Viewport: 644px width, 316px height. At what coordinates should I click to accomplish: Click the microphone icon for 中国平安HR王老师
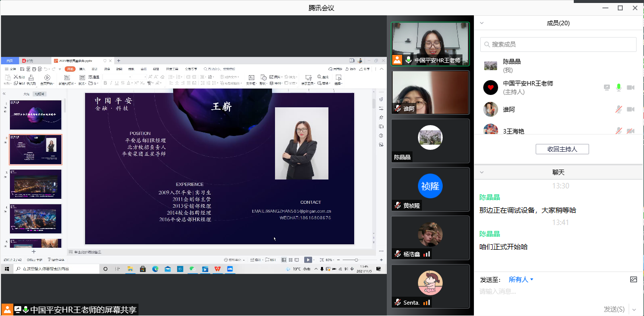pyautogui.click(x=618, y=88)
